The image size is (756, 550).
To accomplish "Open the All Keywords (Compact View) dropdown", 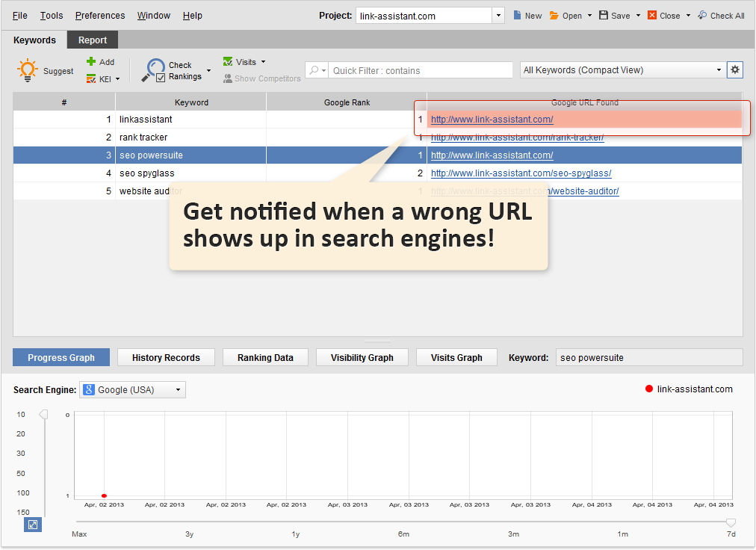I will click(x=623, y=70).
